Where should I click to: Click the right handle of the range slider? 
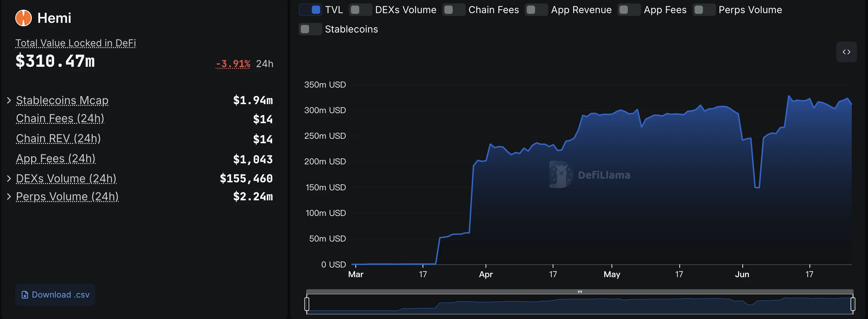point(853,304)
